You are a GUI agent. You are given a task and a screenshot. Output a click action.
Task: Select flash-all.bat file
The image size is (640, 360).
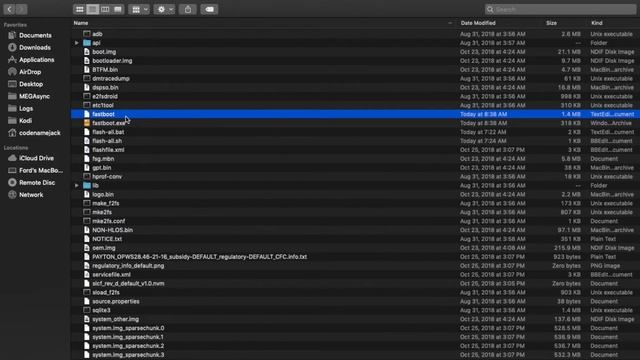pos(108,132)
